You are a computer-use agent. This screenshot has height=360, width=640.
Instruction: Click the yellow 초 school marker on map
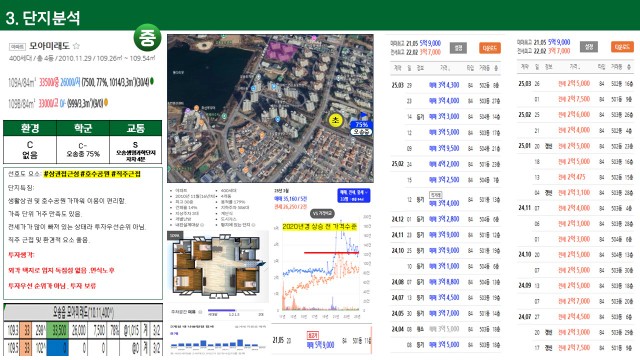[x=336, y=120]
